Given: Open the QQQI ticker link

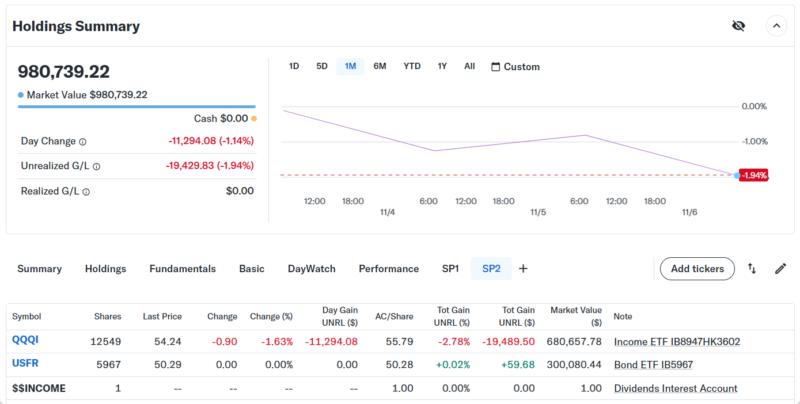Looking at the screenshot, I should (25, 341).
